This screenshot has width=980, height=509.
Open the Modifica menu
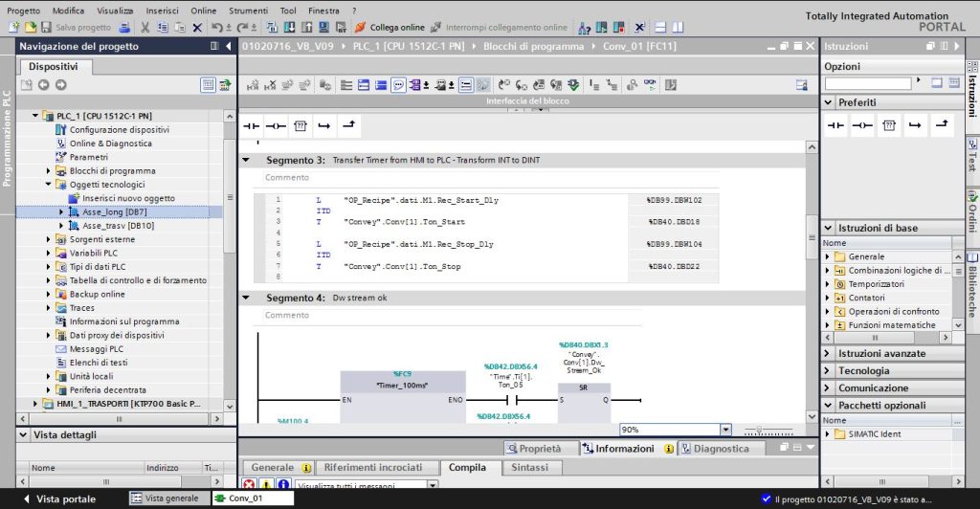click(68, 11)
